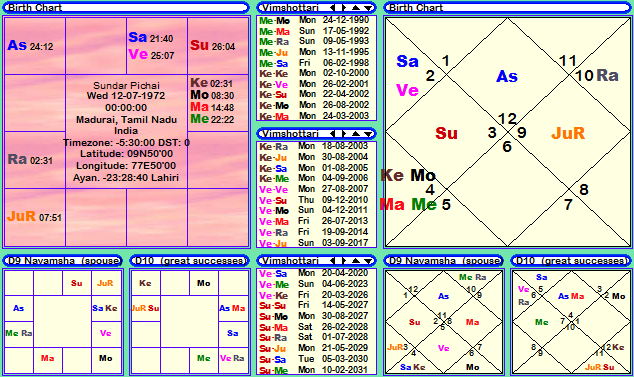Click JuR in the North Indian birth chart
The width and height of the screenshot is (634, 377).
tap(568, 133)
